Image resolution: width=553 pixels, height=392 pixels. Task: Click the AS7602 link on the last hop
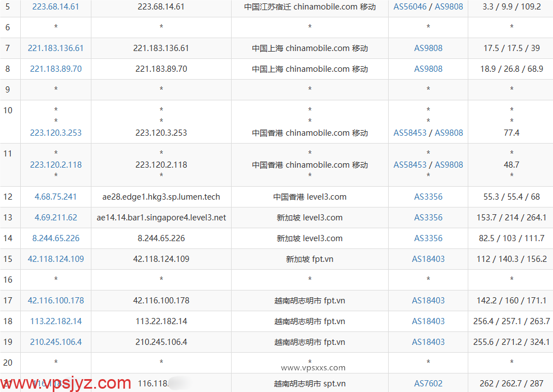click(428, 384)
